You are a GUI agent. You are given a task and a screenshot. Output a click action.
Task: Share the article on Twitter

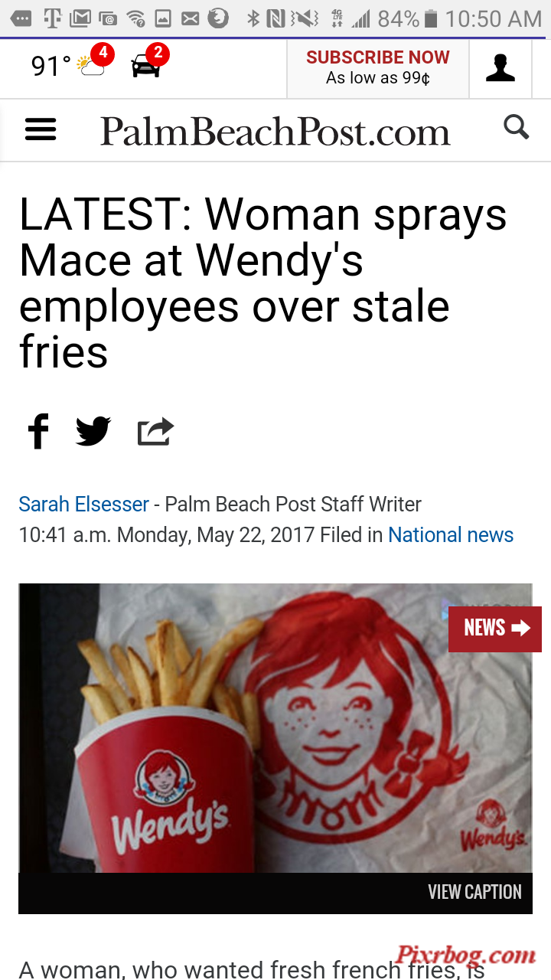[93, 431]
